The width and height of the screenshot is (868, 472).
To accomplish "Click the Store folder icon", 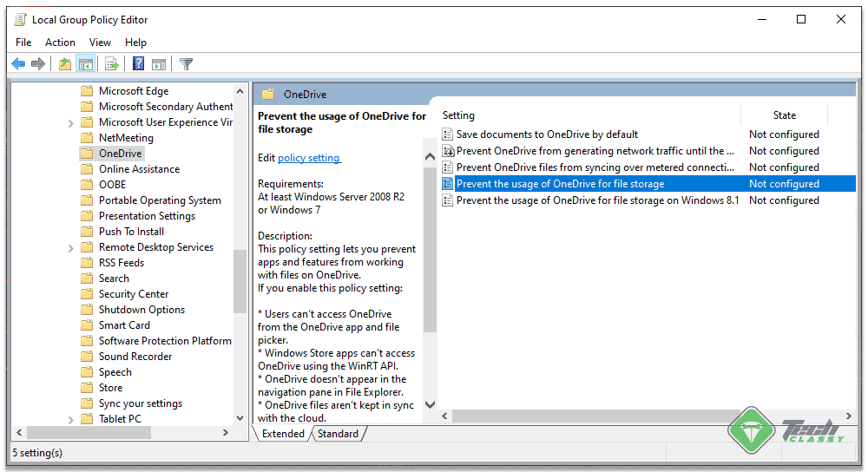I will [x=87, y=388].
